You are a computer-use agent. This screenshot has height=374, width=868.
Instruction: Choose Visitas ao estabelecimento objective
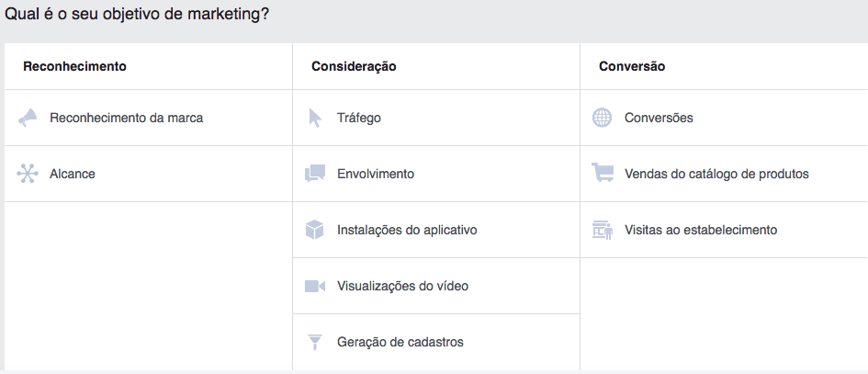coord(701,230)
